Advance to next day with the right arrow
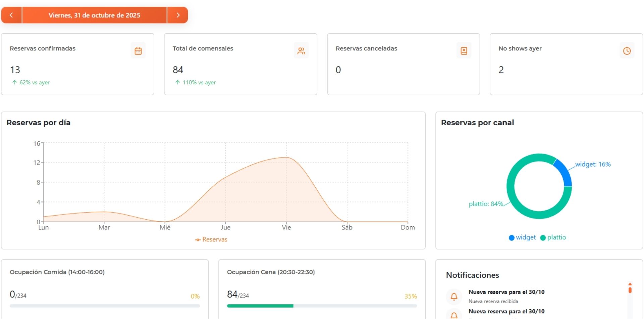 click(x=178, y=15)
